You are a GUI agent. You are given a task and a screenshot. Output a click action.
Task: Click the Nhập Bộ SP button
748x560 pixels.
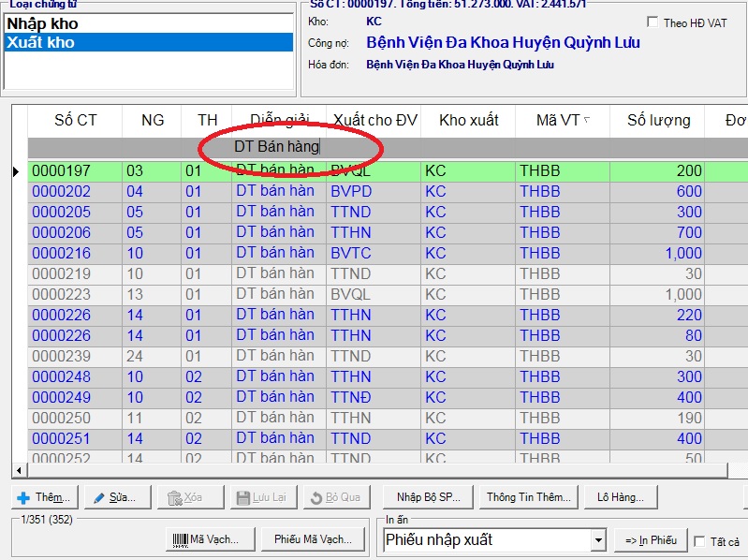pos(429,497)
